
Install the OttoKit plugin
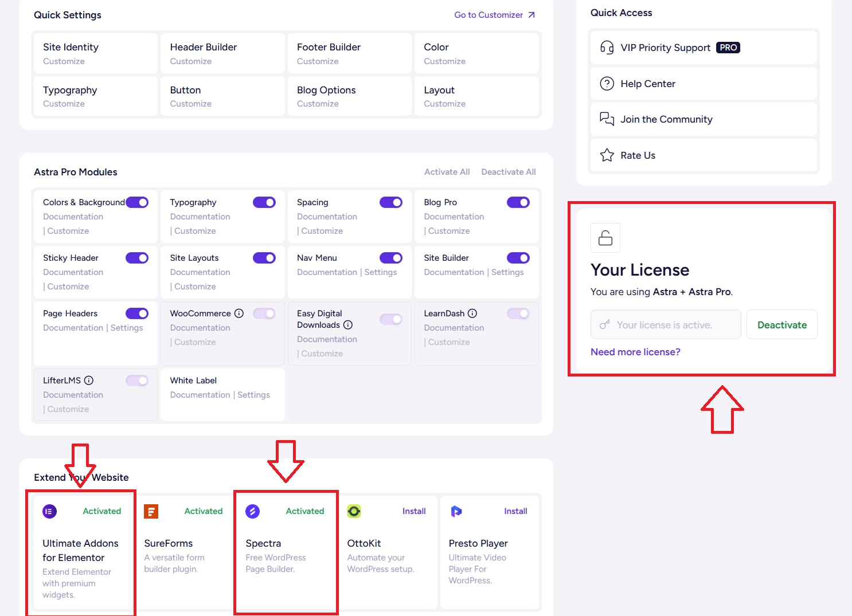pos(413,511)
